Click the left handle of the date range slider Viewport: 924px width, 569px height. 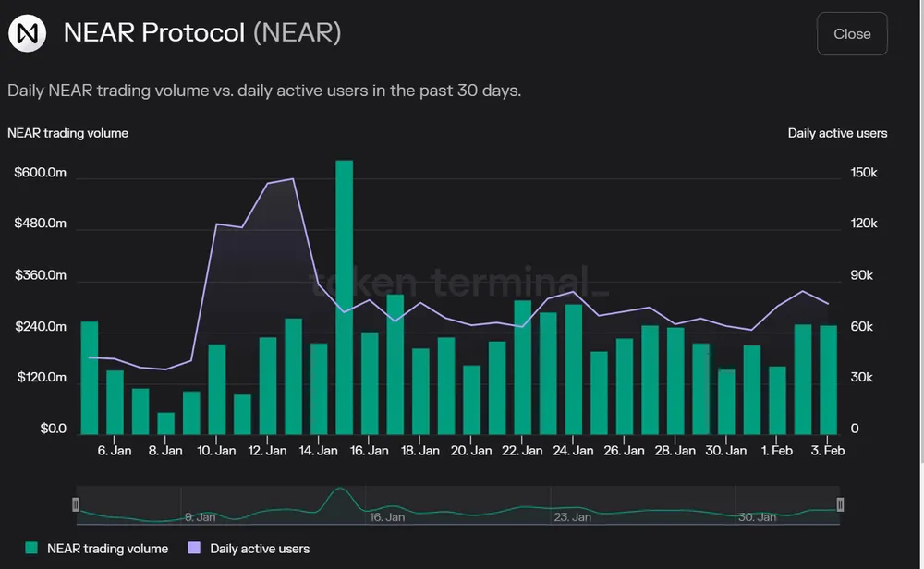tap(76, 504)
